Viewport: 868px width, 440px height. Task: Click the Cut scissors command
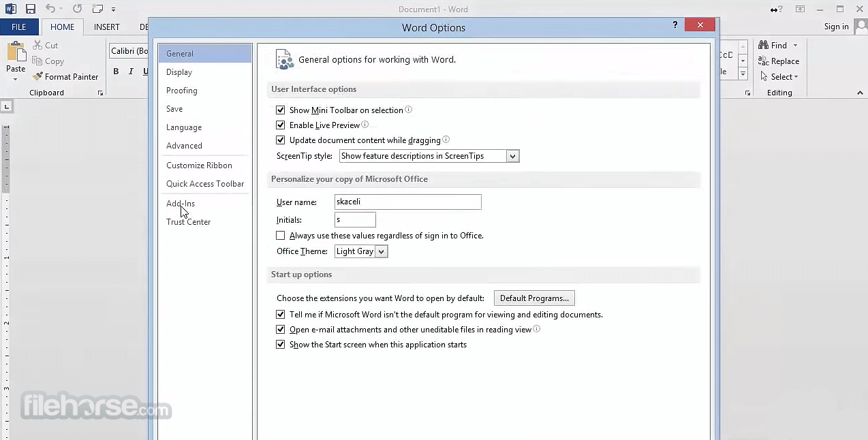(46, 45)
